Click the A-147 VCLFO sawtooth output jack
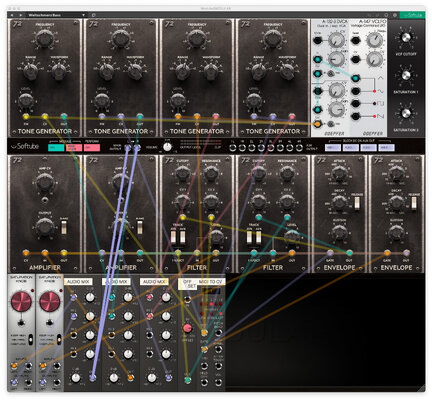The image size is (432, 400). click(356, 116)
